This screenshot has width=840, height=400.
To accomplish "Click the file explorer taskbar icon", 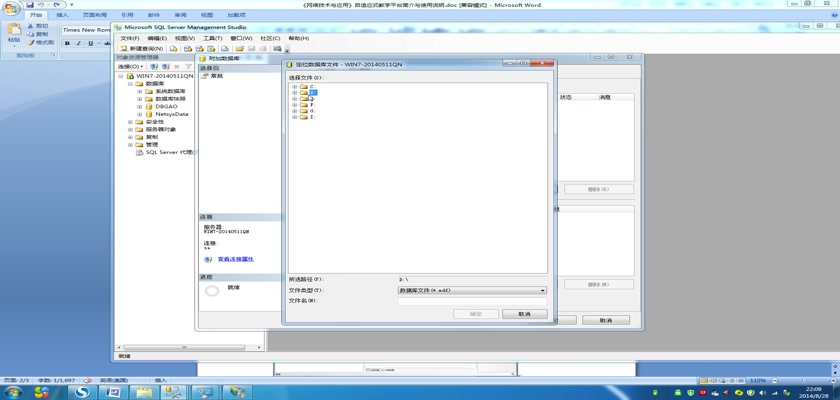I will click(x=143, y=392).
